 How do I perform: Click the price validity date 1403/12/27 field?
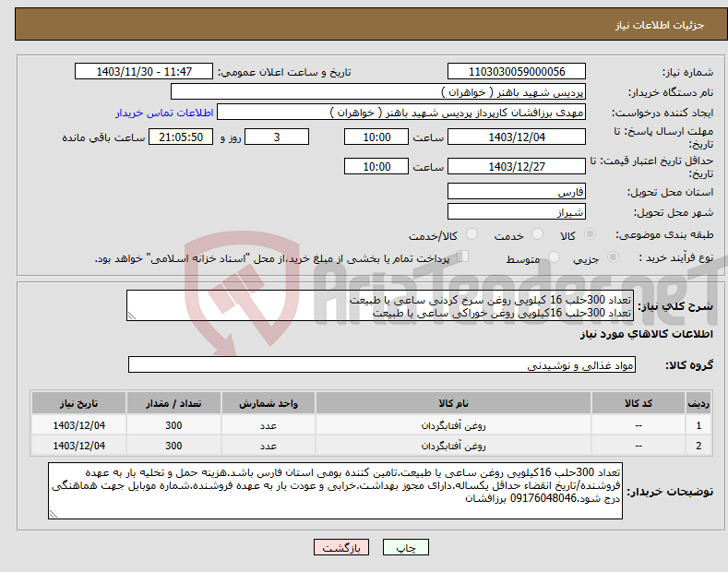click(517, 166)
